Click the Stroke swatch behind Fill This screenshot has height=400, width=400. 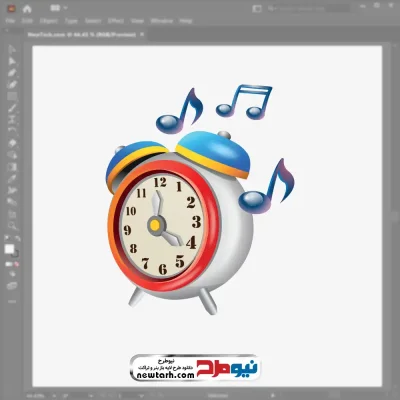click(x=15, y=254)
